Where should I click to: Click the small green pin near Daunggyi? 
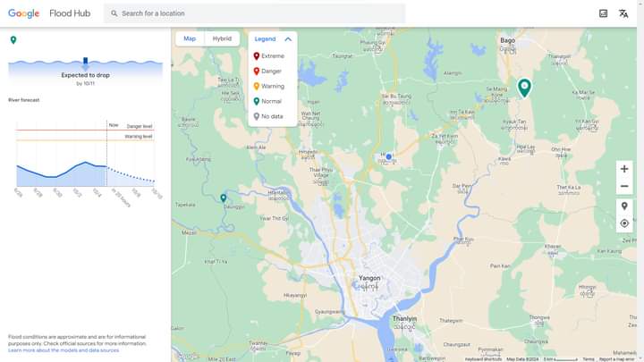point(224,198)
